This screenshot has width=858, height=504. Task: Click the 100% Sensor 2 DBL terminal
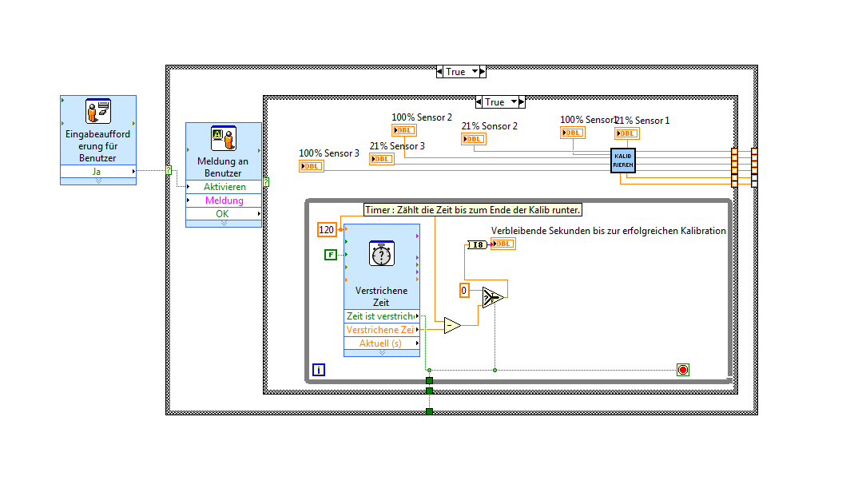click(x=404, y=130)
